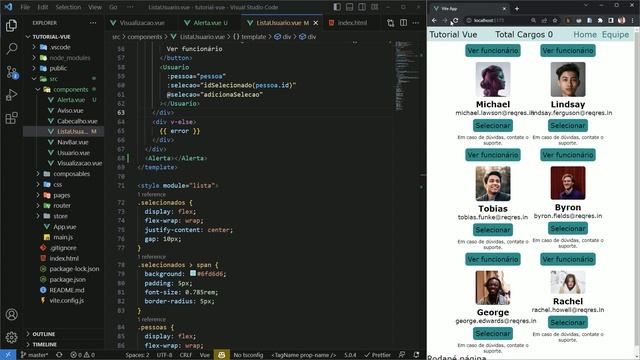Split the editor right
Screen dimensions: 640x360
click(x=403, y=23)
